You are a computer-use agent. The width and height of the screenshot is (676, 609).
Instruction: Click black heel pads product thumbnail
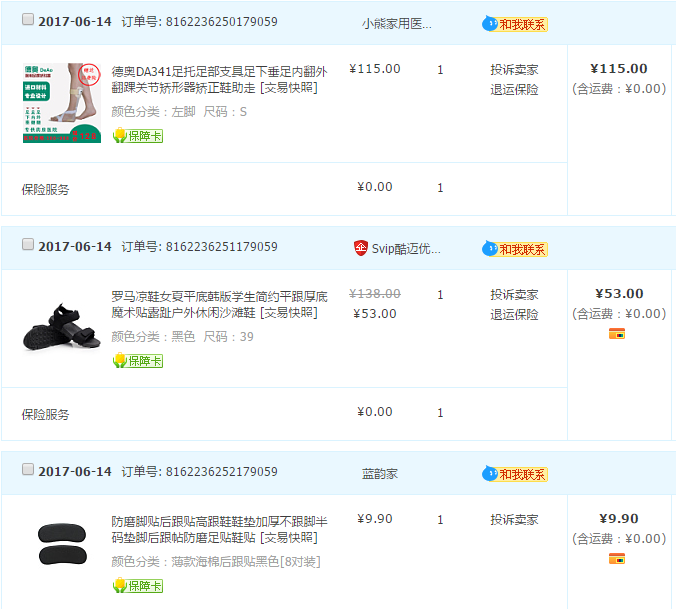pyautogui.click(x=61, y=545)
